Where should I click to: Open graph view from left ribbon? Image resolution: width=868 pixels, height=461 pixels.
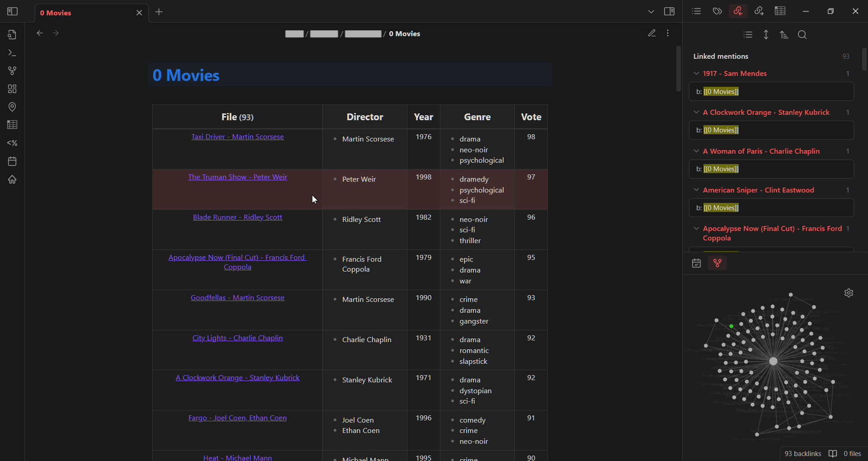(12, 71)
